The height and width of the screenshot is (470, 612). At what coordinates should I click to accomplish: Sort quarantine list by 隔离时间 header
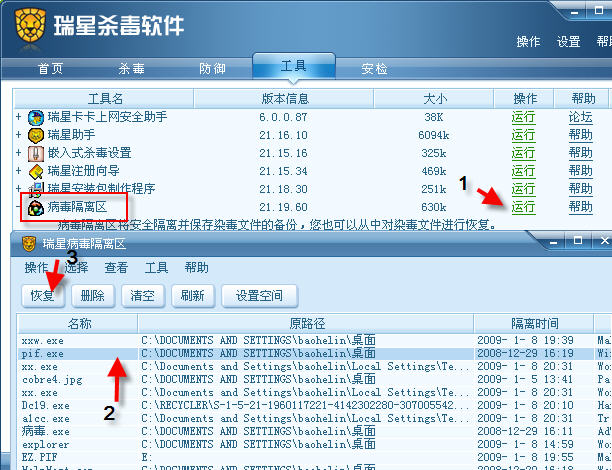tap(534, 324)
